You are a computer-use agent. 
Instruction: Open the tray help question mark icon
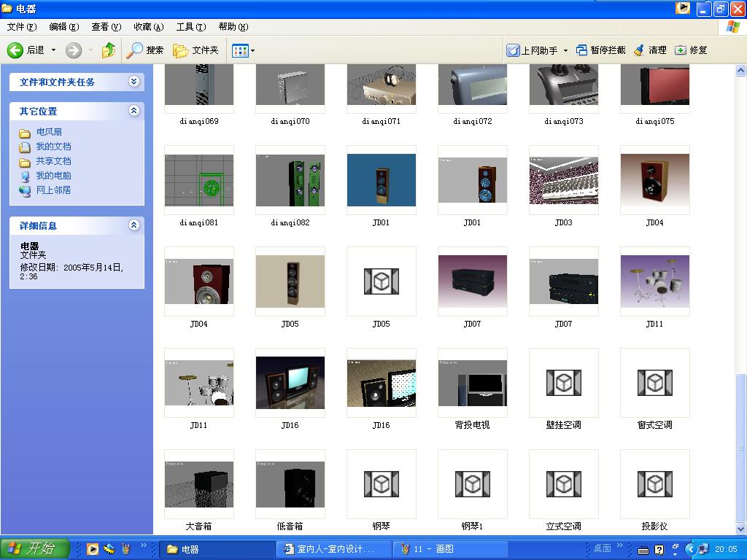(659, 550)
